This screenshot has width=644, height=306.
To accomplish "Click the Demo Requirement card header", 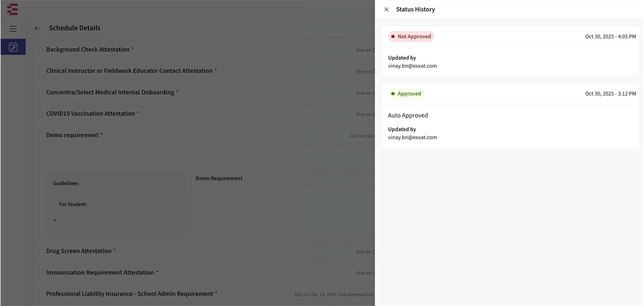I will [x=219, y=178].
